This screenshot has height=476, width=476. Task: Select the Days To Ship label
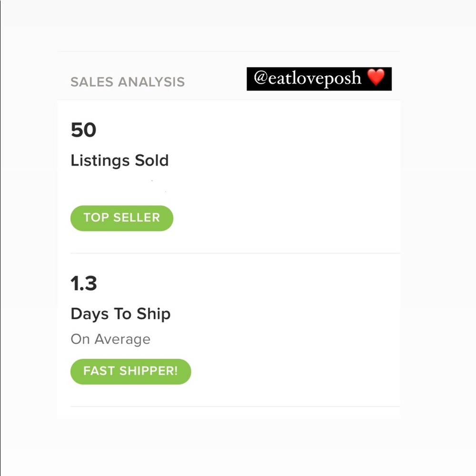pyautogui.click(x=120, y=314)
